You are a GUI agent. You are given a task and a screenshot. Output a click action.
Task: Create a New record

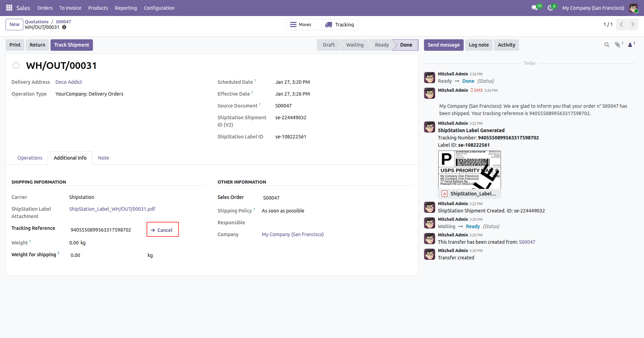(x=14, y=24)
